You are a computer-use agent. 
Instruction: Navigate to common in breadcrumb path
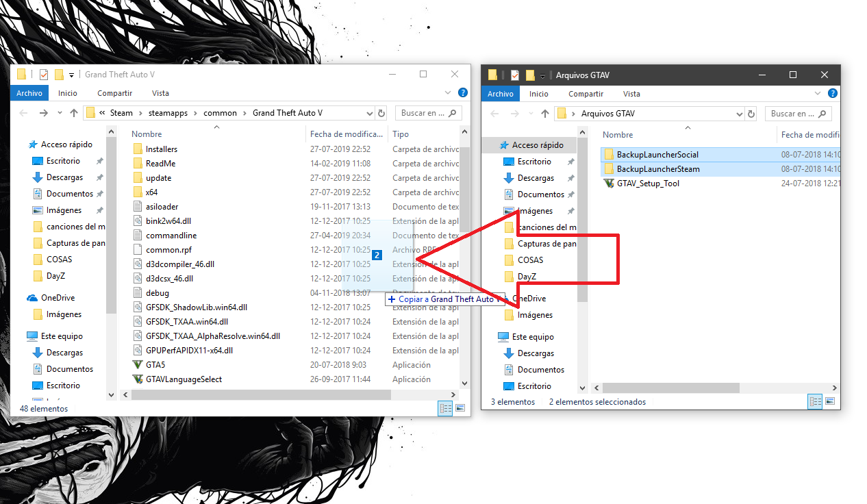[221, 113]
